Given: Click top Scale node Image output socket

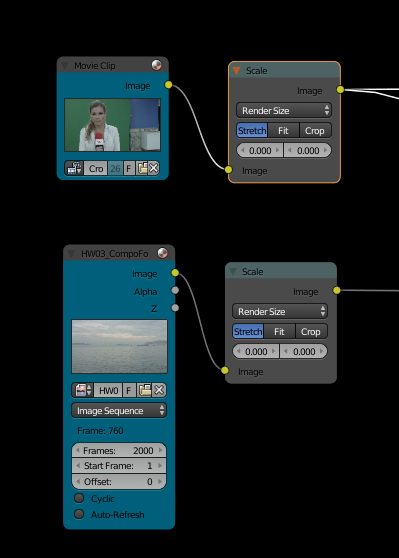Looking at the screenshot, I should click(340, 90).
